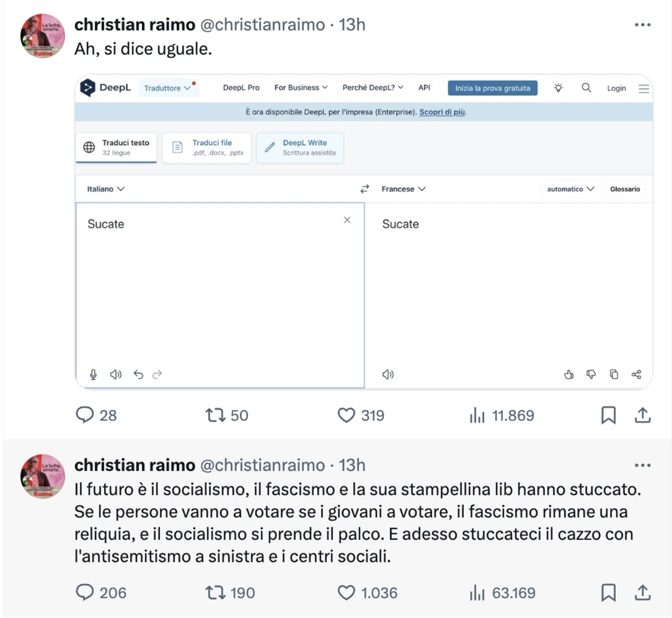
Task: Select the microphone input icon in DeepL
Action: (94, 374)
